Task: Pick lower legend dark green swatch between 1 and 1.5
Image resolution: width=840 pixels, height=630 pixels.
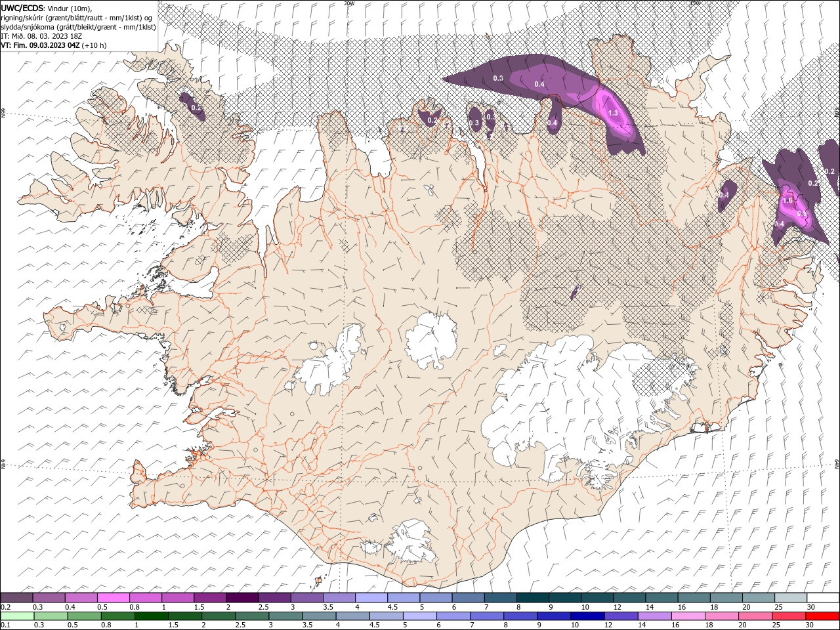Action: pyautogui.click(x=152, y=616)
